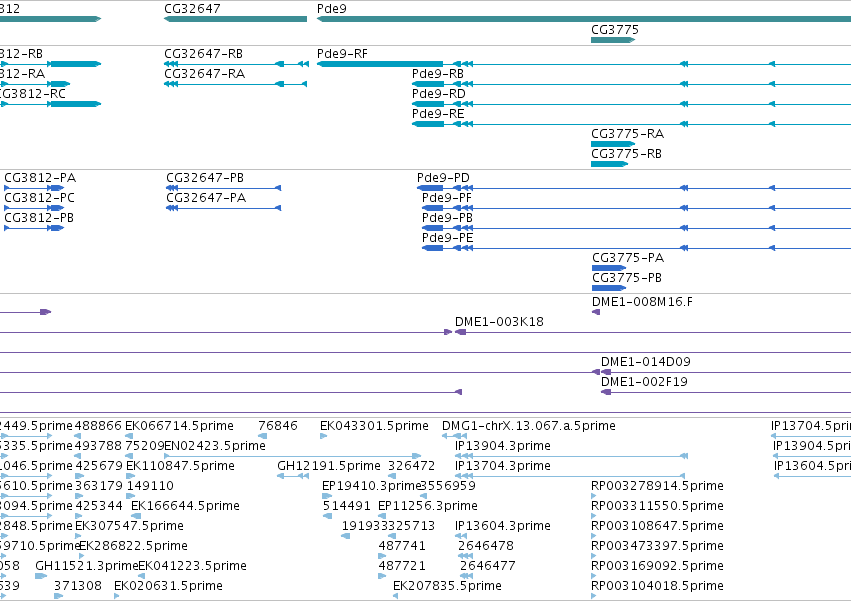
Task: Click the CG3775-PA protein label
Action: (x=628, y=258)
